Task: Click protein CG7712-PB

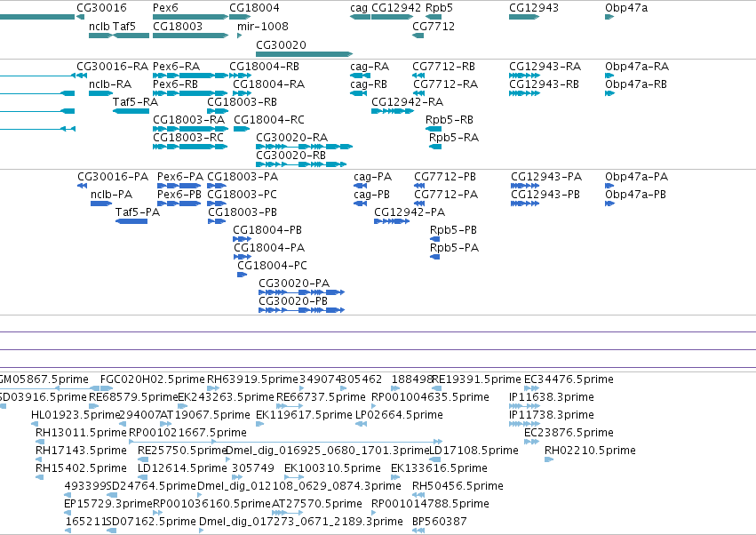Action: (445, 177)
